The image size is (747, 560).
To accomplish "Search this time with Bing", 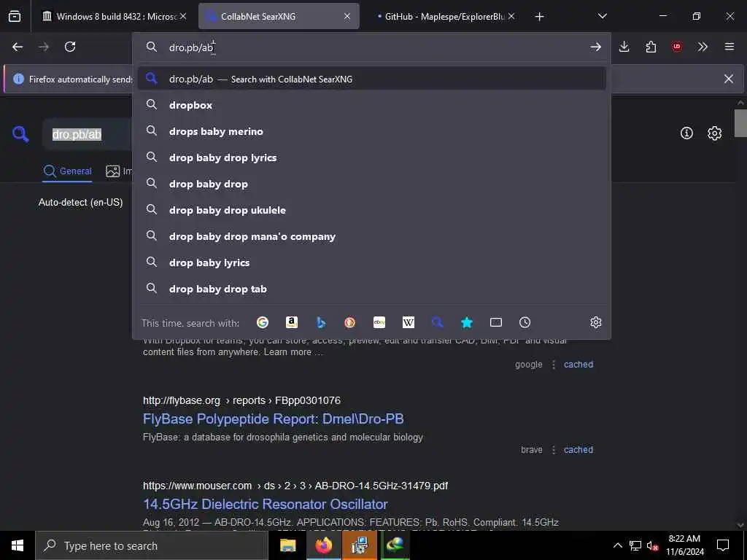I will [x=321, y=322].
